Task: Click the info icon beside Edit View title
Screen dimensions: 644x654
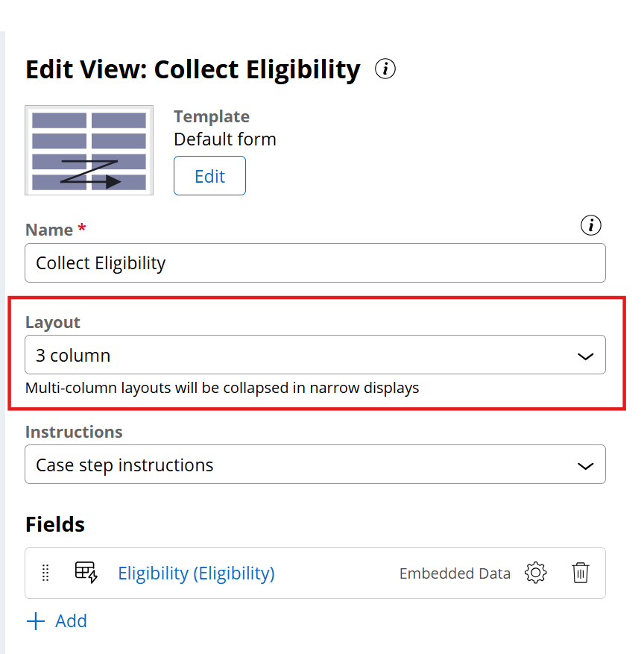Action: [385, 69]
